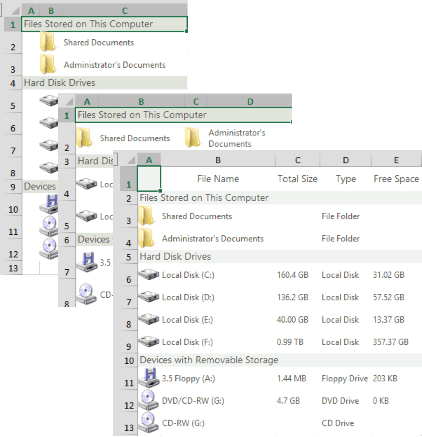Click active cell A1 in the front sheet
Screen dimensions: 422x437
click(149, 178)
